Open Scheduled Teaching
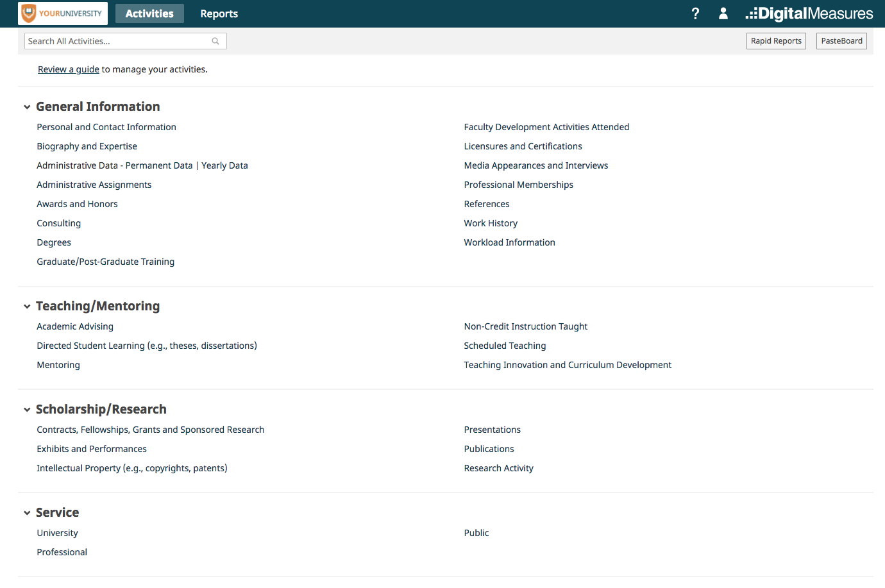Viewport: 885px width, 588px height. coord(505,346)
